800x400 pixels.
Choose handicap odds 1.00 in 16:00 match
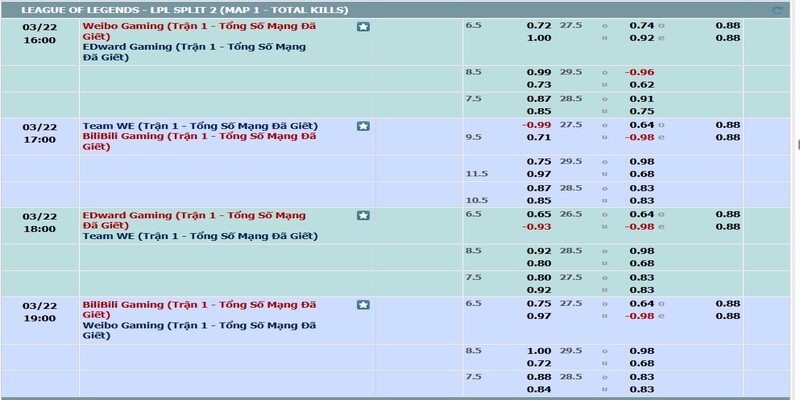tap(539, 37)
